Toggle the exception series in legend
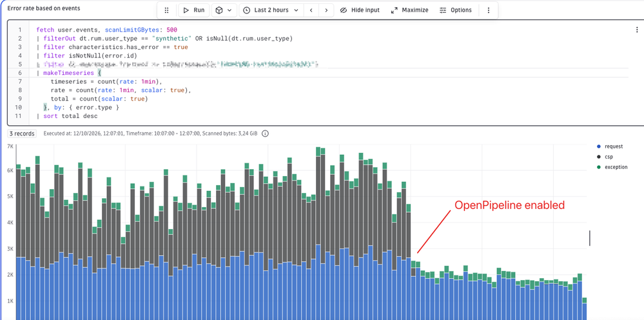 pos(612,167)
